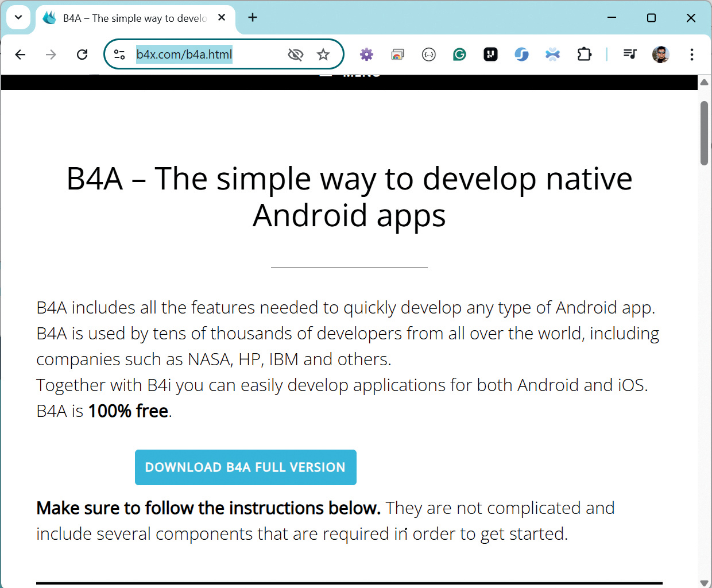Select the B4A browser tab
The height and width of the screenshot is (588, 712).
tap(136, 18)
